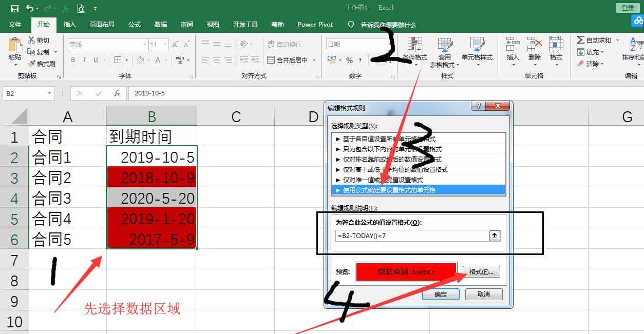644x334 pixels.
Task: Toggle italic formatting in the font group
Action: click(x=83, y=60)
